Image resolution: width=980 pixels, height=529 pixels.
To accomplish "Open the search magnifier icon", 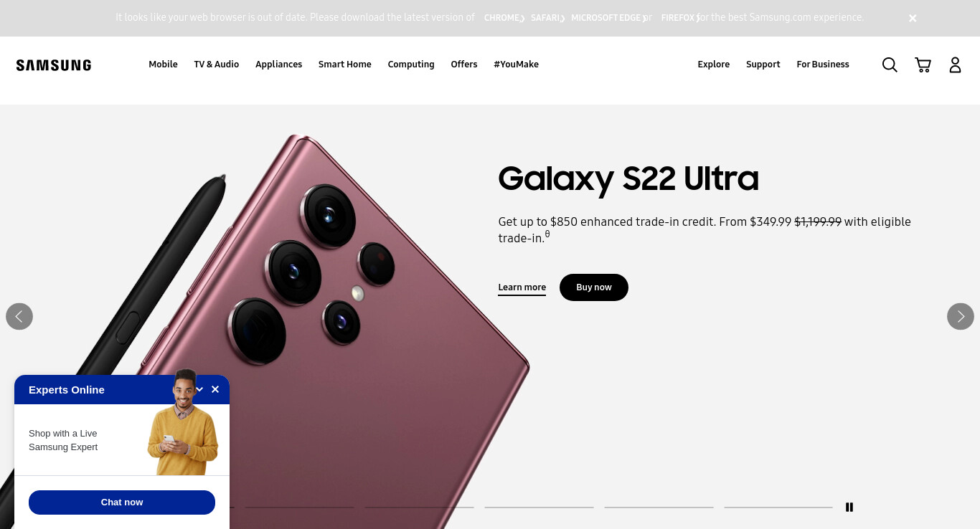I will click(x=890, y=65).
